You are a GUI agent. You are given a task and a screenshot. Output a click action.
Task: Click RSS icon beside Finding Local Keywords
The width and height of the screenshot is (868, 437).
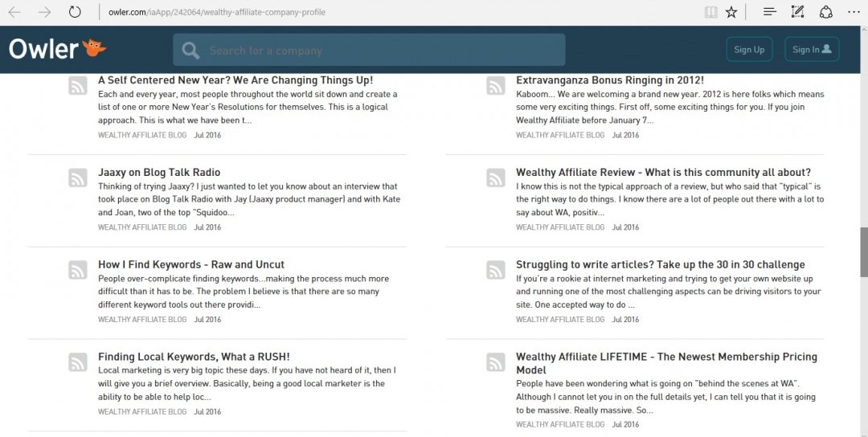pos(78,361)
